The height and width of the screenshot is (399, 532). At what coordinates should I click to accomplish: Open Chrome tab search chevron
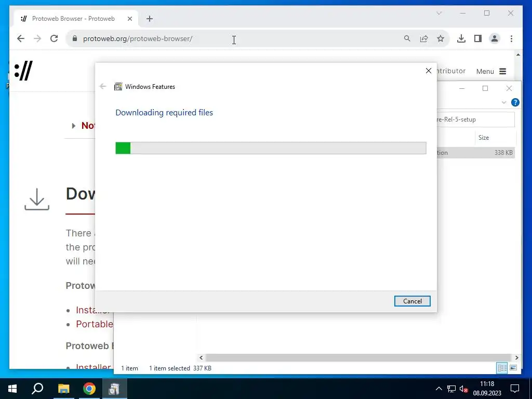tap(439, 13)
